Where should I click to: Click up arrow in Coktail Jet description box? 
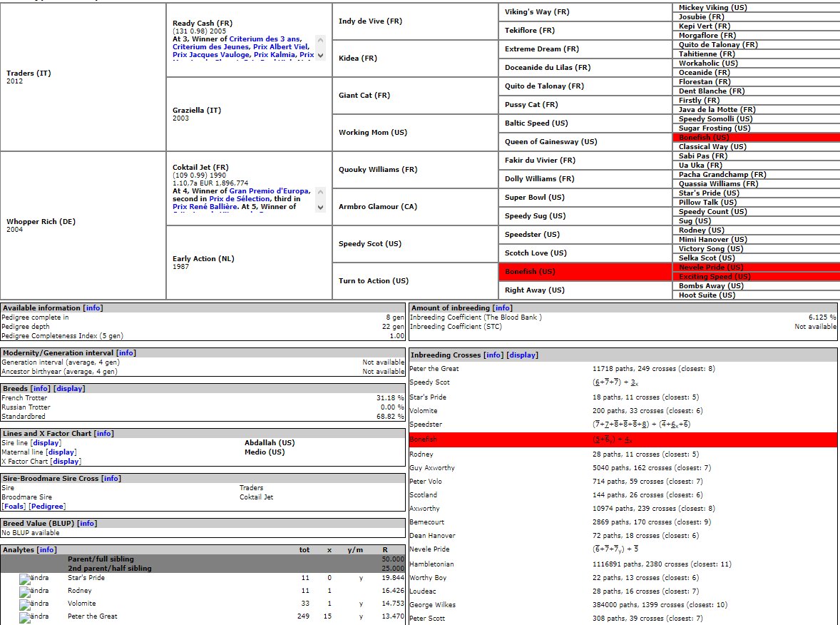click(320, 192)
